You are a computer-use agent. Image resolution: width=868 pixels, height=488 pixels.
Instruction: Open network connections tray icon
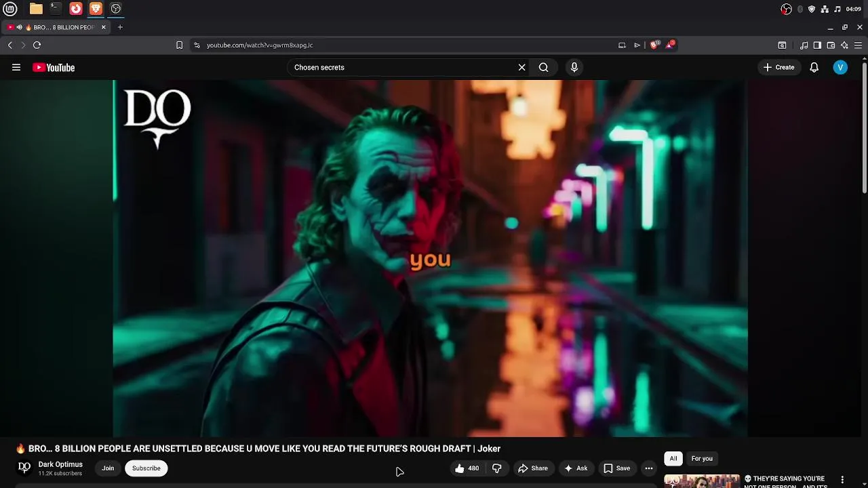click(x=825, y=9)
